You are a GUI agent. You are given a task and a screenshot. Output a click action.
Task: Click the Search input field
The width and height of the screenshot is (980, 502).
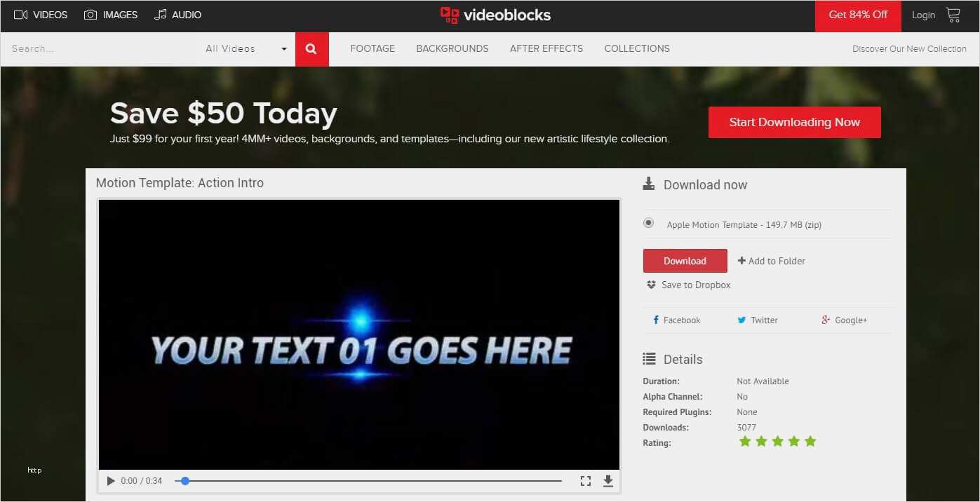(98, 49)
